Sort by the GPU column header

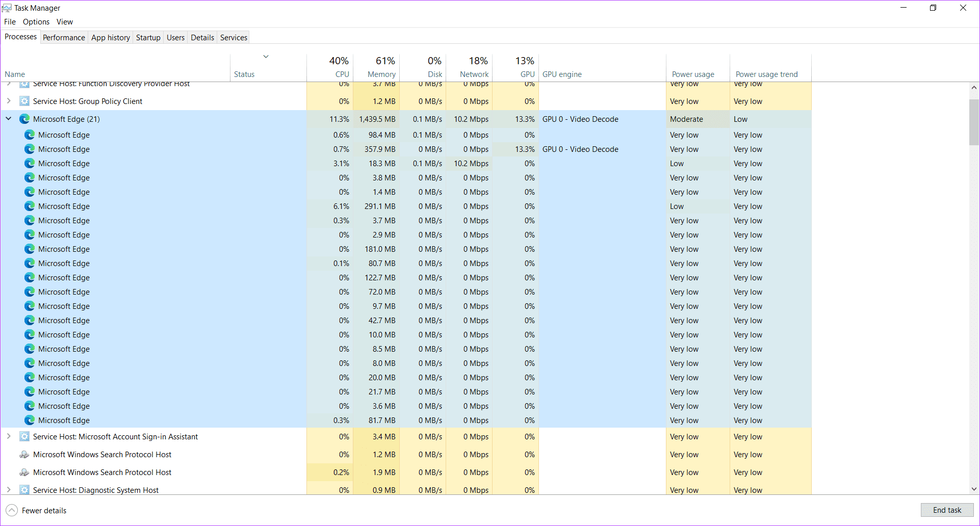pyautogui.click(x=515, y=67)
